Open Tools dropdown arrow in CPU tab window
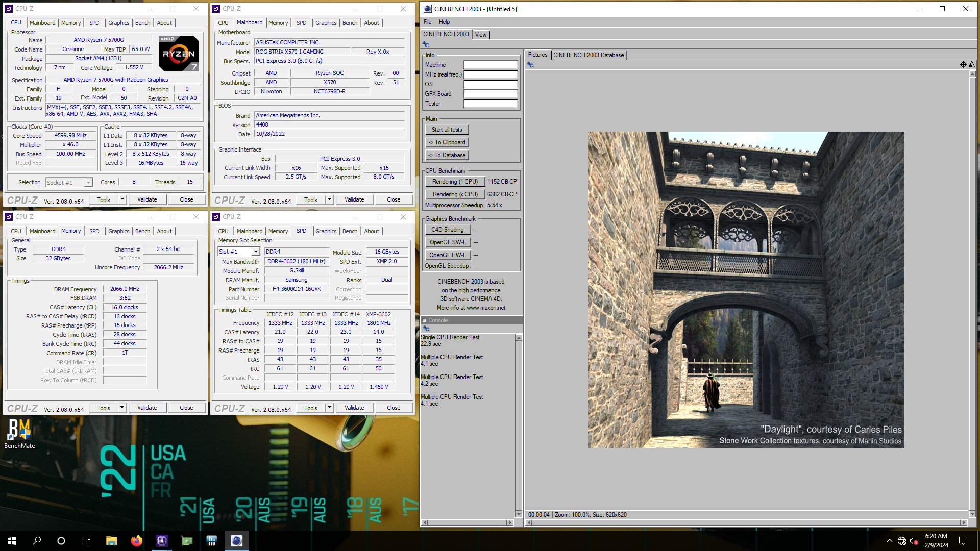 (122, 199)
